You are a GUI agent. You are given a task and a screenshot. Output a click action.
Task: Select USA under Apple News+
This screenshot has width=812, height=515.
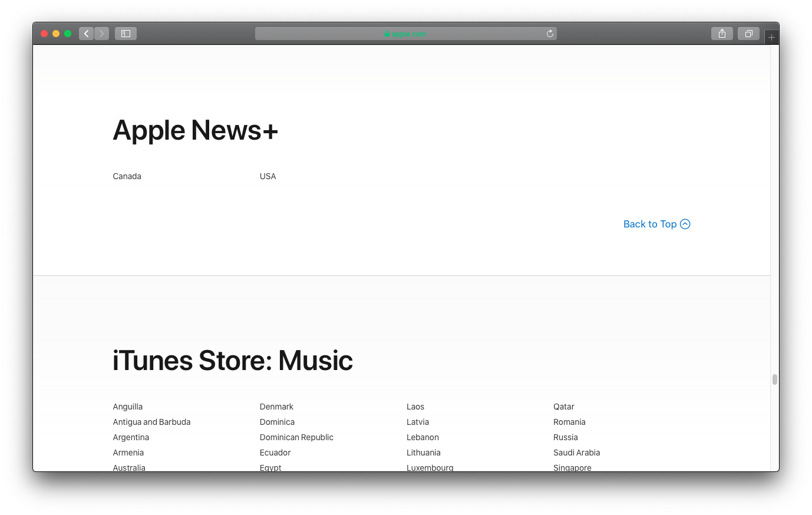268,176
